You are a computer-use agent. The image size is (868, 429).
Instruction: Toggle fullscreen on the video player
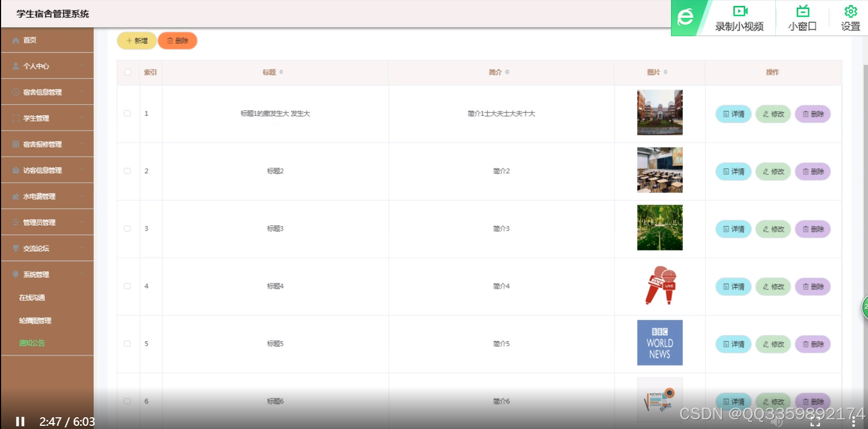pos(815,422)
